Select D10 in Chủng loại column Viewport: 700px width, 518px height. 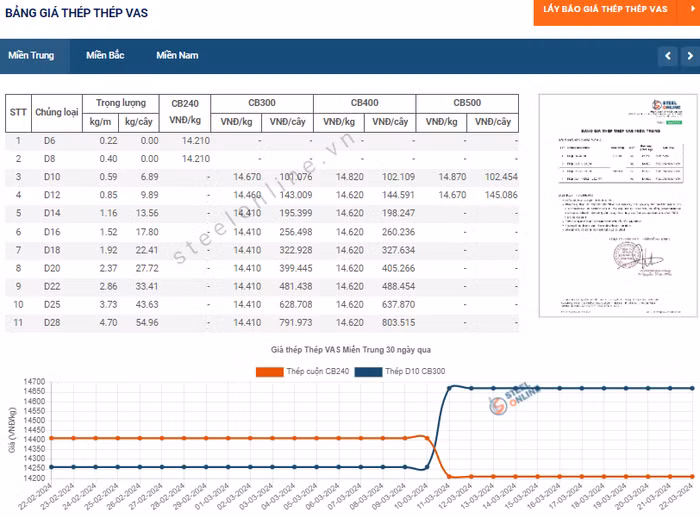pyautogui.click(x=52, y=177)
